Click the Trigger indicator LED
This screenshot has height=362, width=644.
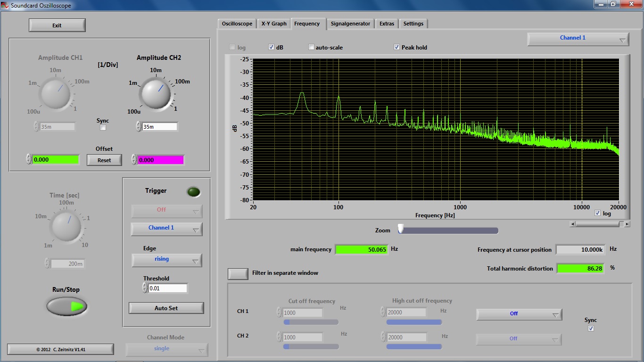coord(193,192)
